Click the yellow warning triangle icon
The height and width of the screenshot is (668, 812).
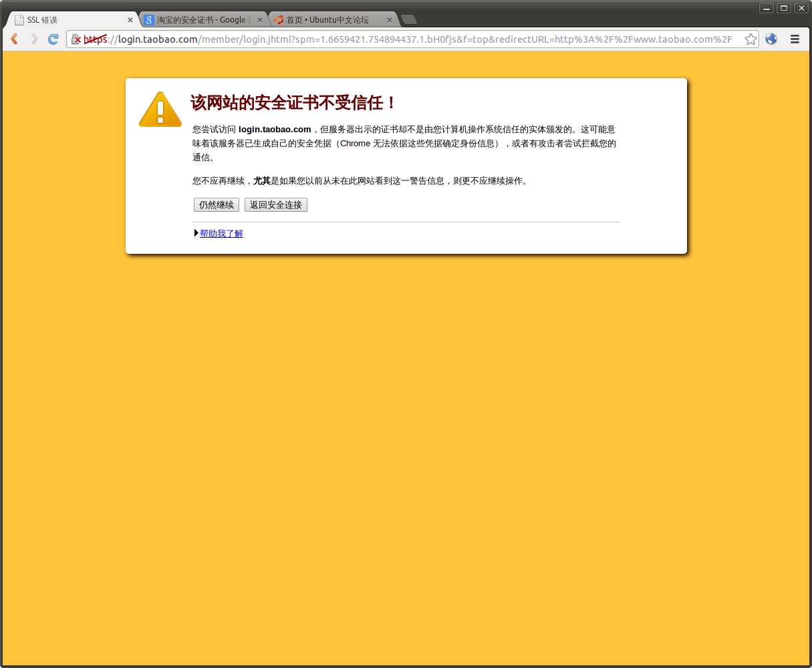pyautogui.click(x=160, y=110)
